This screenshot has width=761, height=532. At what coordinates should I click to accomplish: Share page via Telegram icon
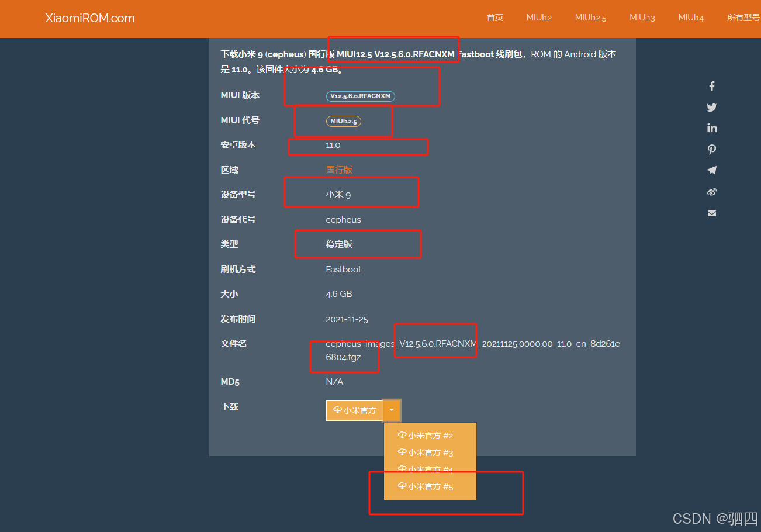[x=712, y=170]
